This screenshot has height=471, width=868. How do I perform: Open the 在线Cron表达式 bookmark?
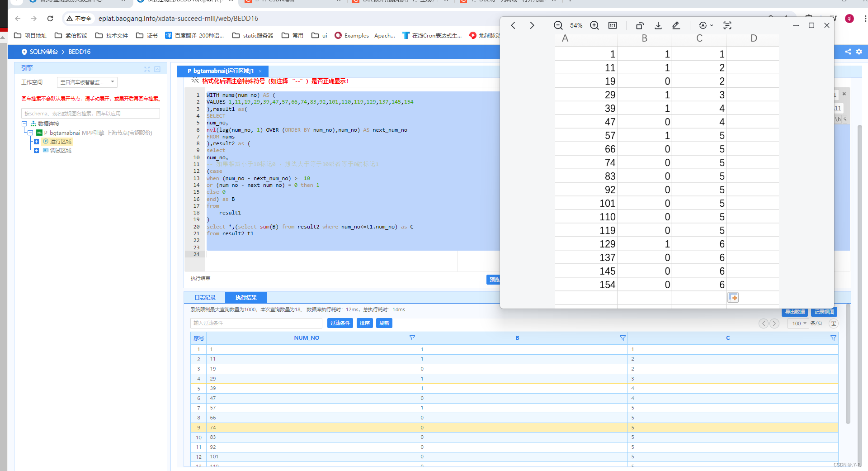click(x=432, y=35)
